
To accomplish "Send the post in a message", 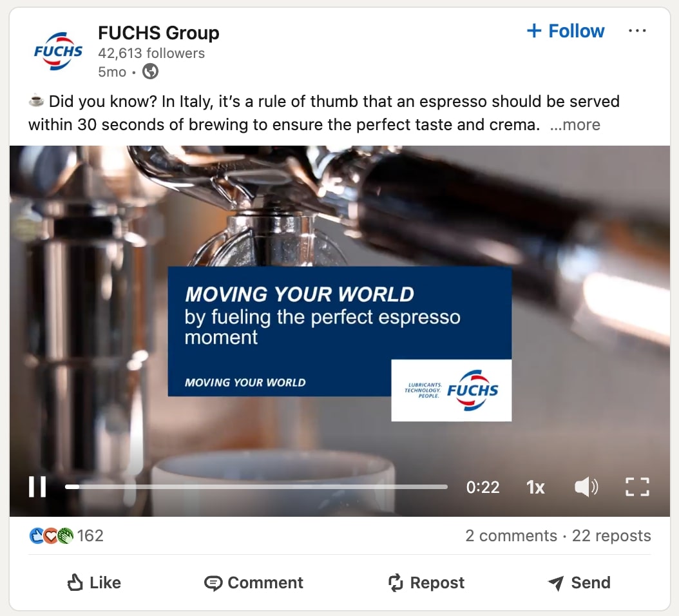I will tap(579, 582).
